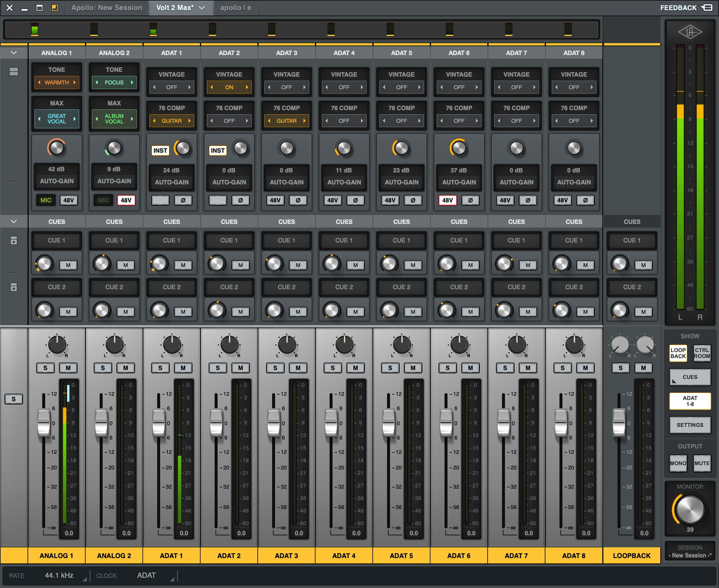Image resolution: width=719 pixels, height=588 pixels.
Task: Click the ADAT 3 channel fader handle
Action: coord(274,423)
